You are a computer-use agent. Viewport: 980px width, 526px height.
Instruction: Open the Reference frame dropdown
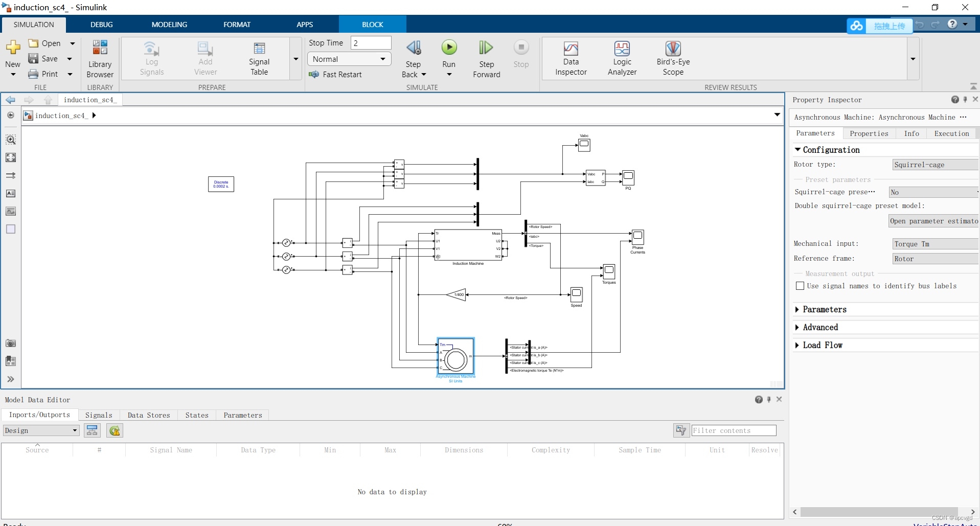point(935,259)
